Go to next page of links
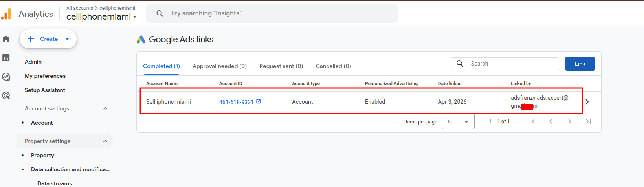This screenshot has height=187, width=644. (570, 121)
